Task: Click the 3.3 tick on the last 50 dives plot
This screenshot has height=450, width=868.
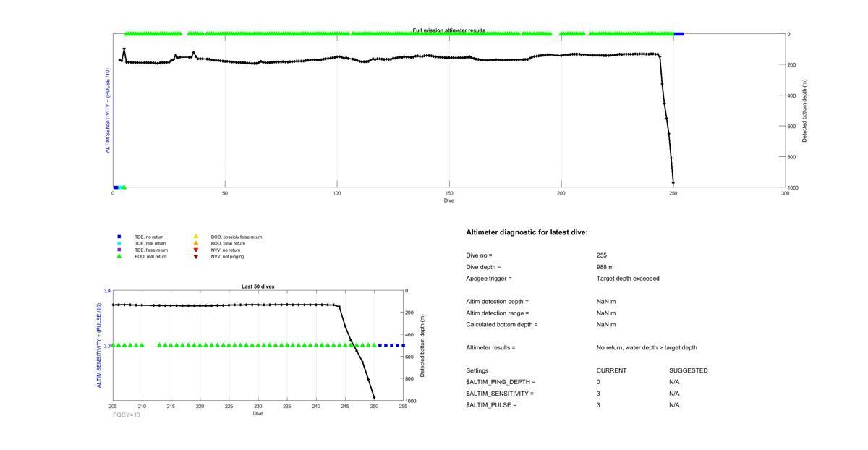Action: (107, 346)
